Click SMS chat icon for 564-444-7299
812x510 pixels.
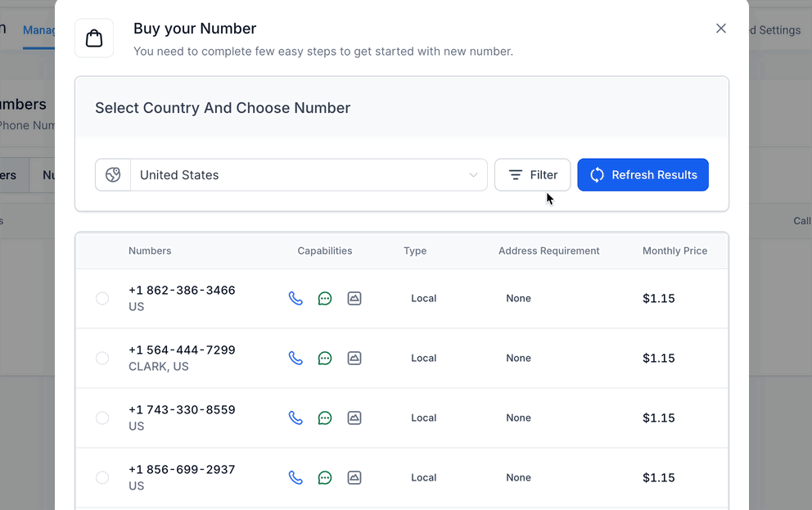tap(325, 359)
